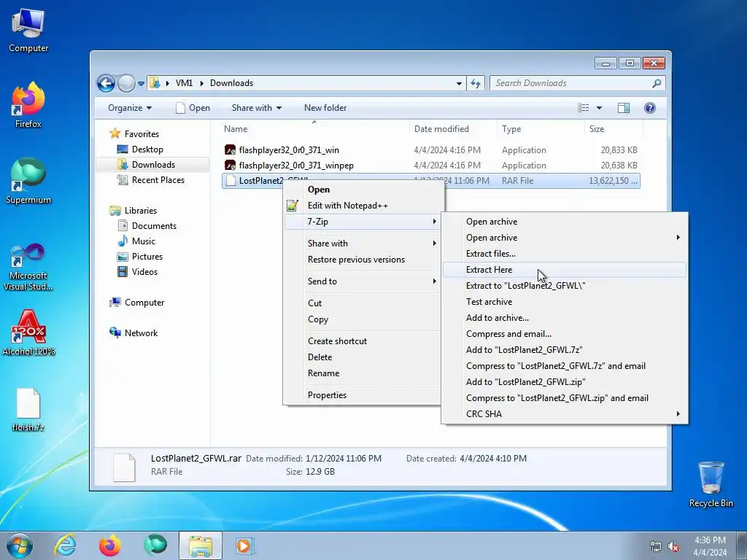Sort by Type column header
Image resolution: width=747 pixels, height=560 pixels.
[x=541, y=129]
